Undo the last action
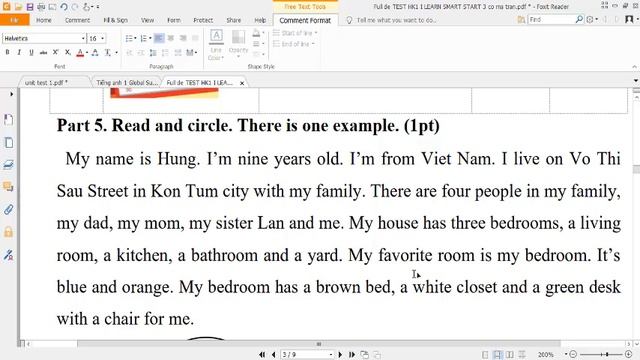The image size is (640, 360). tap(64, 7)
